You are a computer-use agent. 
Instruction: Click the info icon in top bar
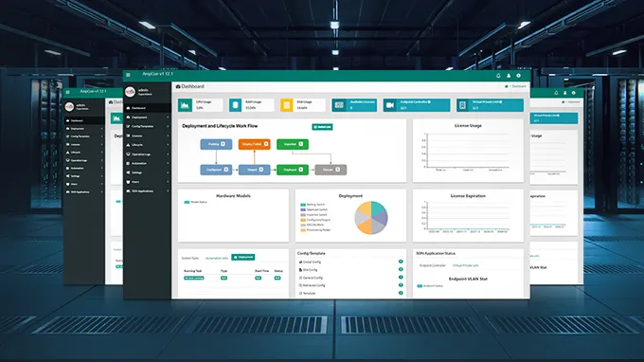point(518,76)
